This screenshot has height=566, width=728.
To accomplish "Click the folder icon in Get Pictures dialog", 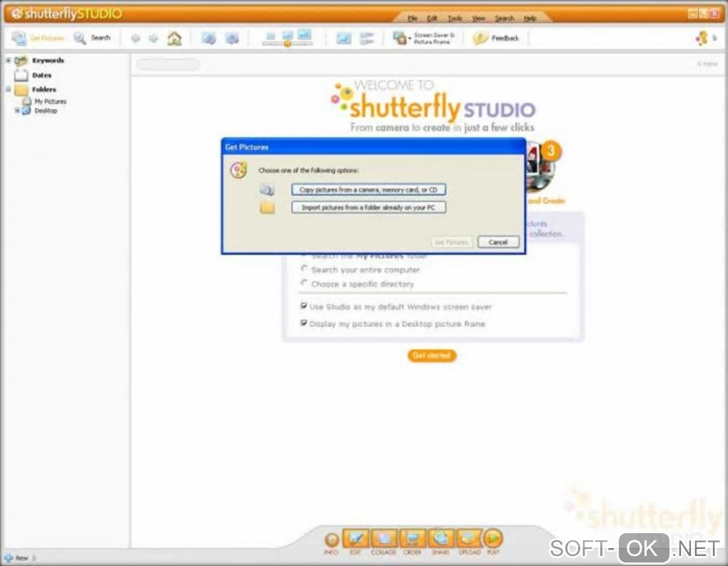I will pyautogui.click(x=268, y=208).
